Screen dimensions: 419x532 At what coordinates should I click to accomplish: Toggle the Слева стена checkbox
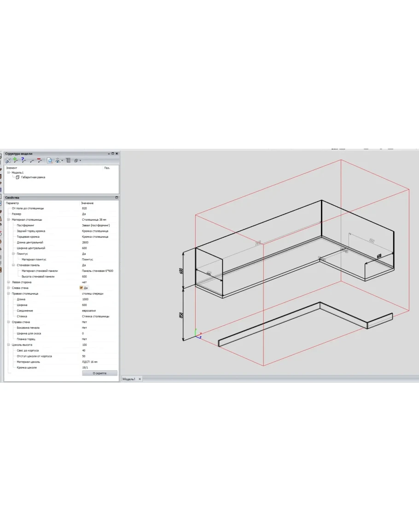[81, 288]
